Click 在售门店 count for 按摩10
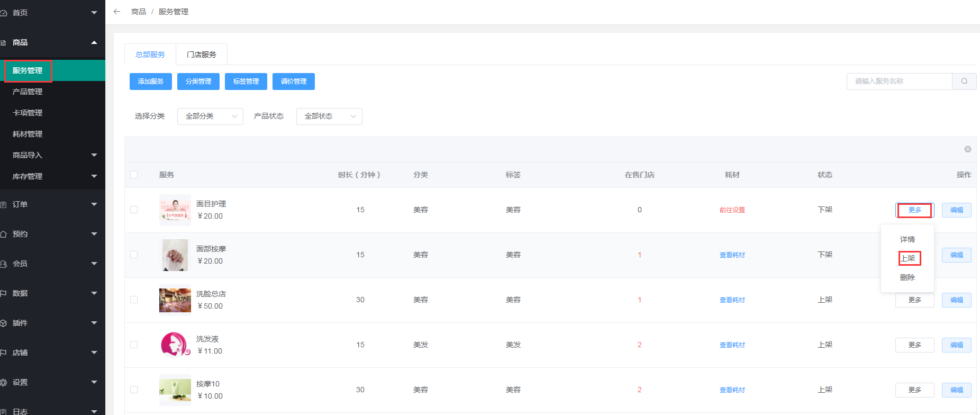980x415 pixels. pyautogui.click(x=639, y=390)
